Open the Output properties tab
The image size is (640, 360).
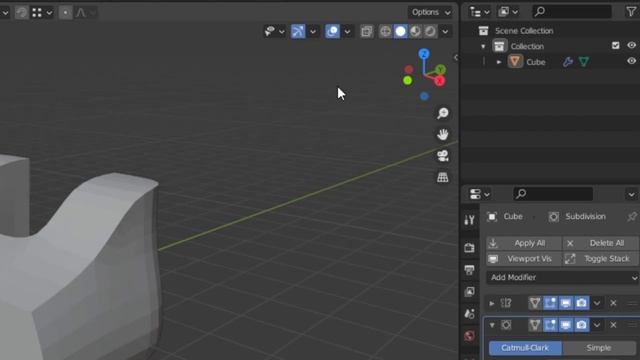469,270
